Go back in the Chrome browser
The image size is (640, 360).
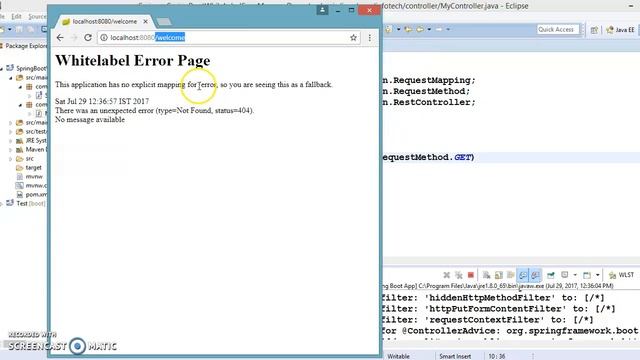pos(60,38)
